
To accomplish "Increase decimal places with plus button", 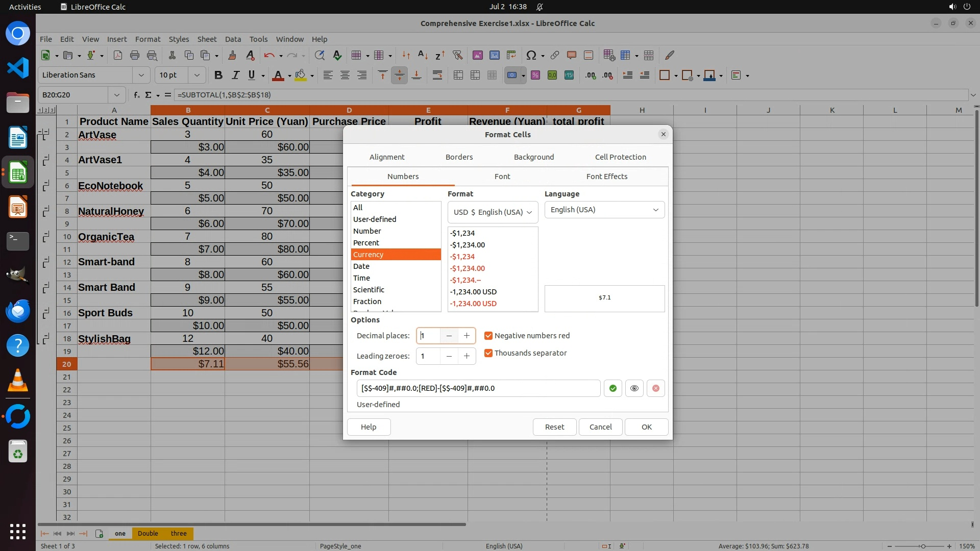I will click(467, 336).
